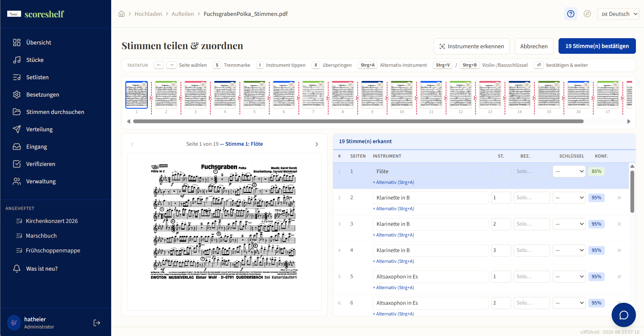Viewport: 644px width, 336px height.
Task: Open the chat bubble support button
Action: click(x=623, y=315)
